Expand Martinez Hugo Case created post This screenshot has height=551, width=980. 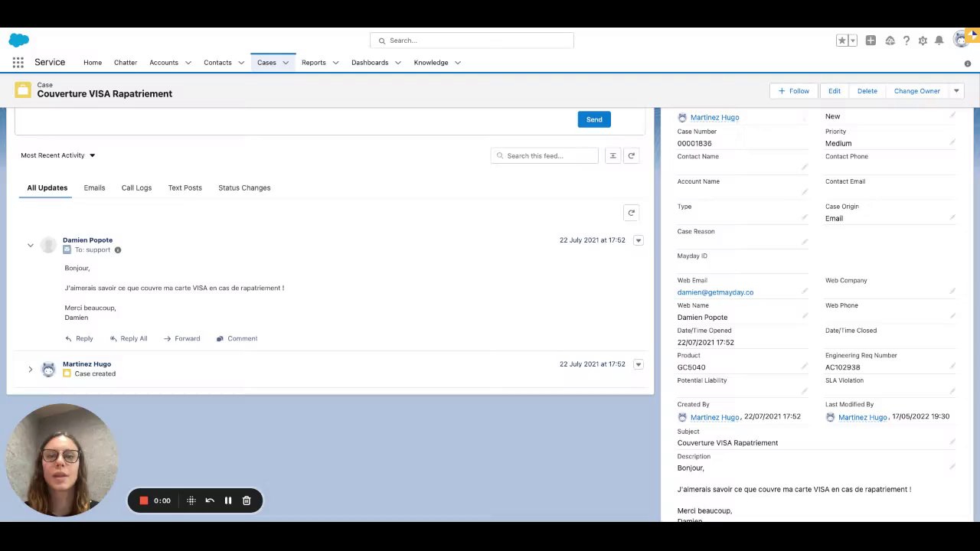pyautogui.click(x=31, y=370)
